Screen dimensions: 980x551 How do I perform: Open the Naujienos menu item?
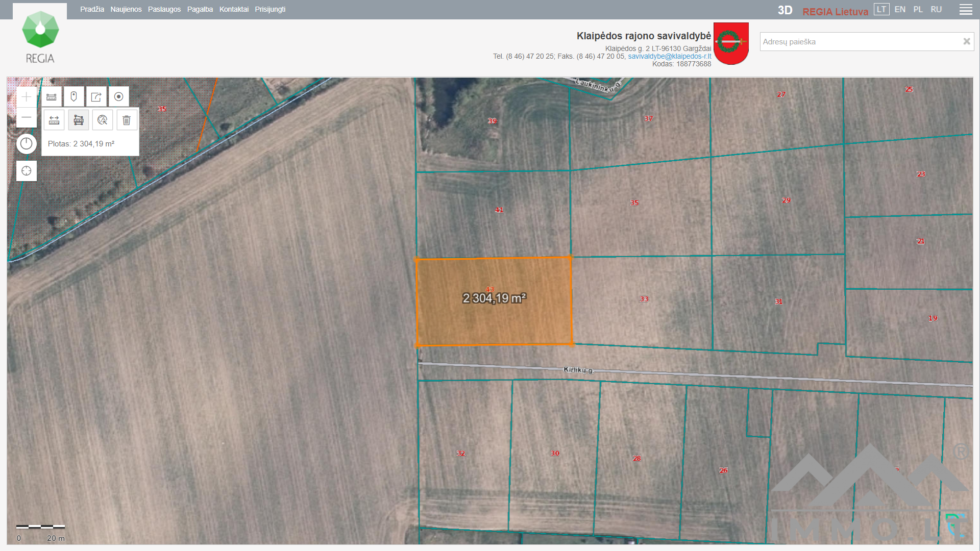coord(126,9)
